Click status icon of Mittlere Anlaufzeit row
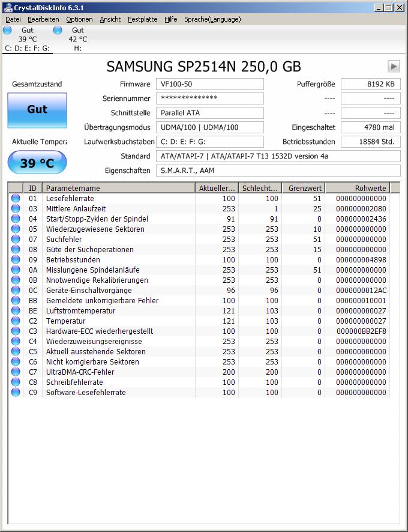The image size is (408, 532). coord(16,209)
